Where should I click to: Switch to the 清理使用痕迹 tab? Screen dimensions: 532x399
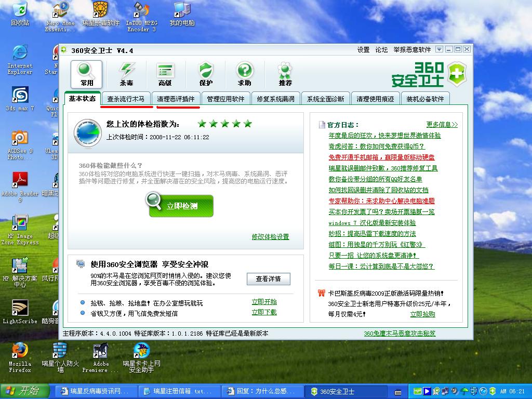tap(375, 99)
